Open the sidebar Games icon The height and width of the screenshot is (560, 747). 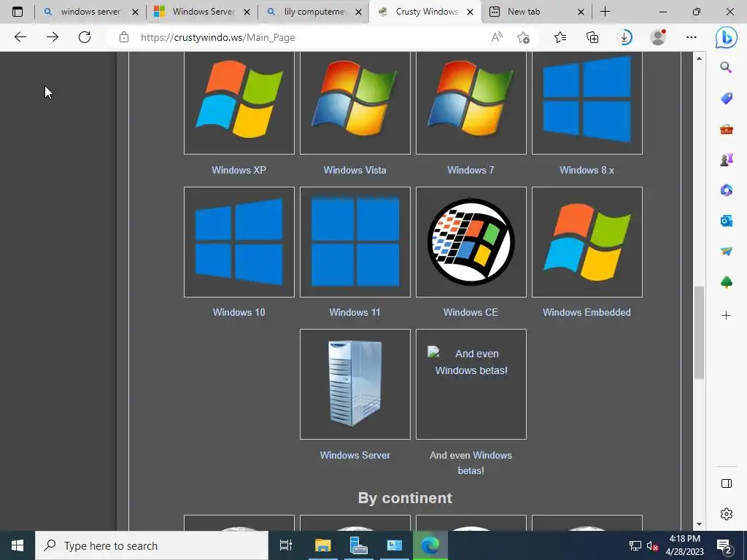click(x=726, y=160)
